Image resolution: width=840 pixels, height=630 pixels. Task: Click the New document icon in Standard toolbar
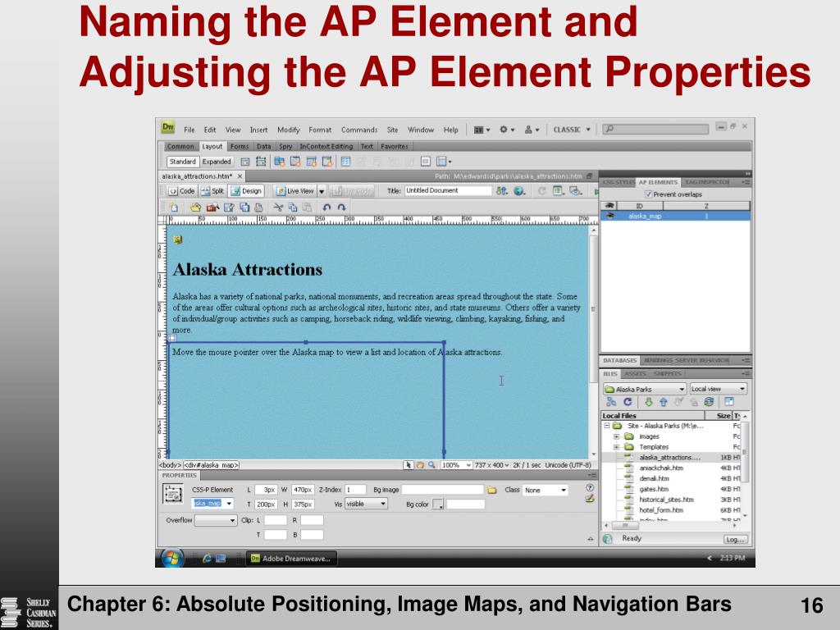(x=174, y=208)
